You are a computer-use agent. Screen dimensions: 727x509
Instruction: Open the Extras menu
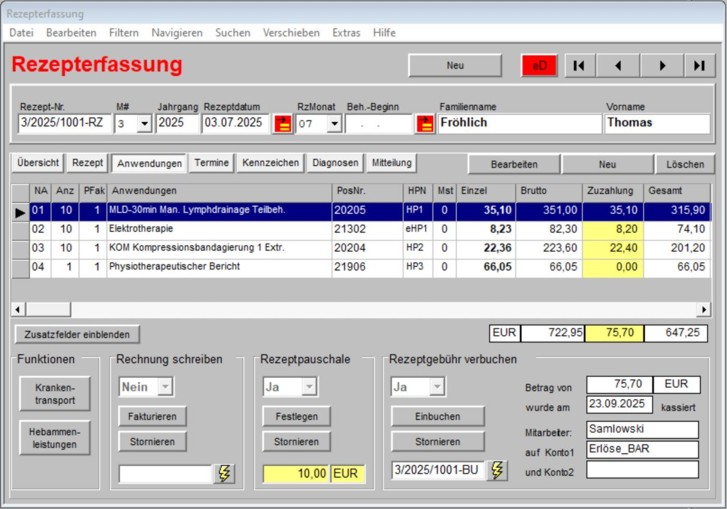click(x=346, y=33)
